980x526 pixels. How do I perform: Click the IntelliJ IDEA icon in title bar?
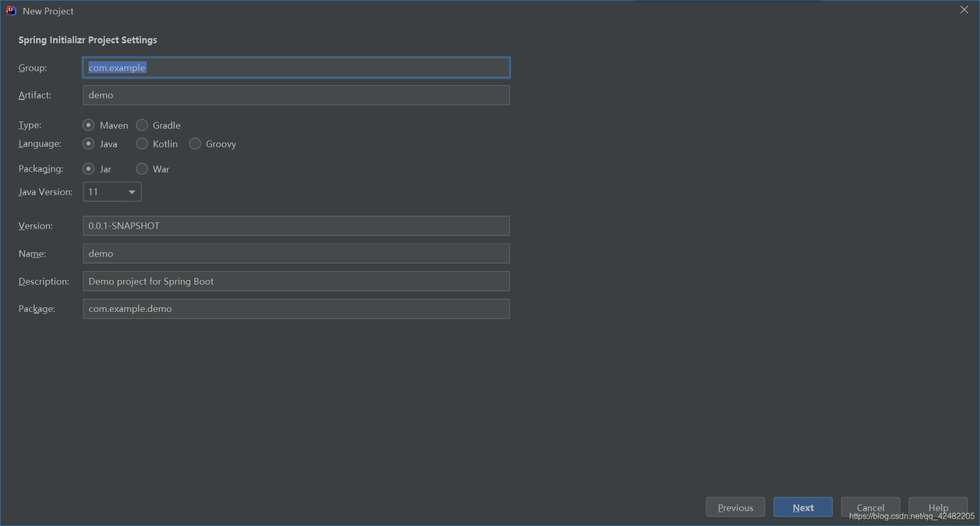click(x=11, y=11)
